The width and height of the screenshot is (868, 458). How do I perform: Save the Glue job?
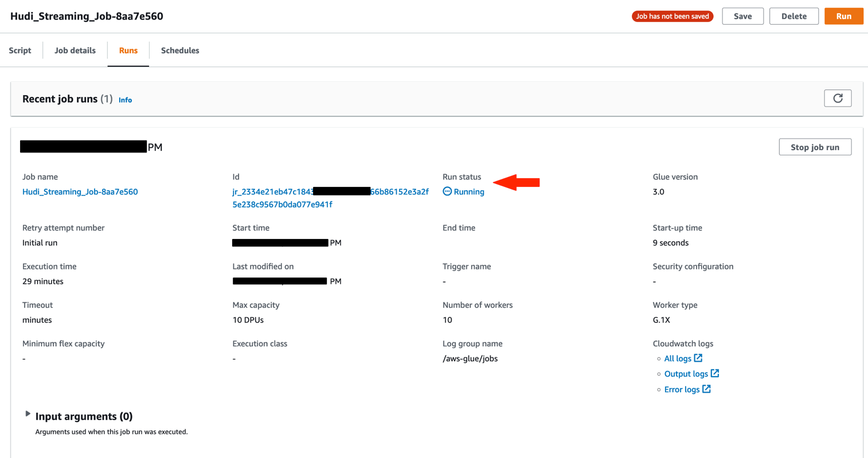point(742,16)
